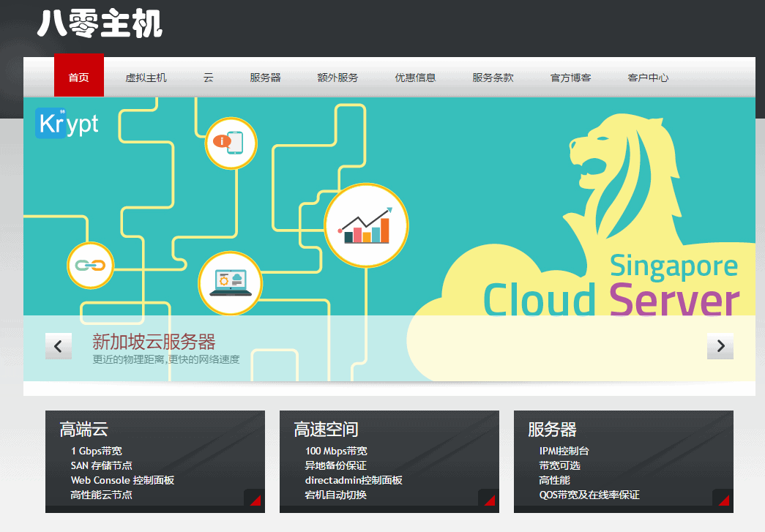Click the next slide arrow button
Image resolution: width=765 pixels, height=532 pixels.
coord(720,346)
